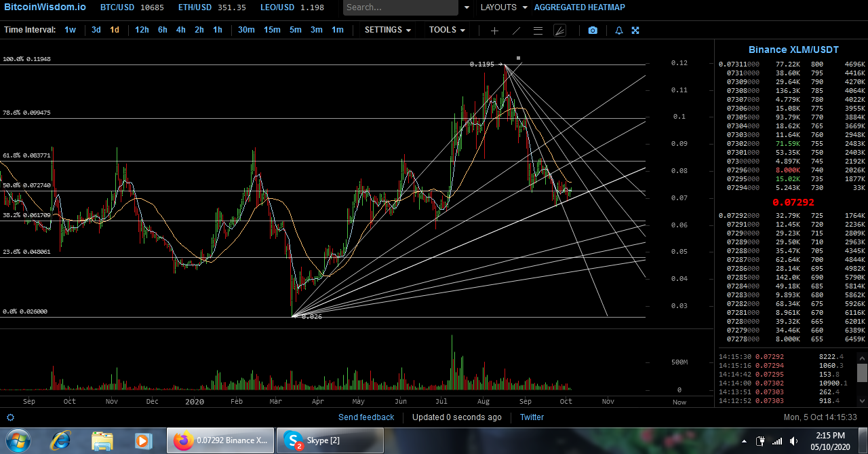Set time interval to 1d

point(115,30)
